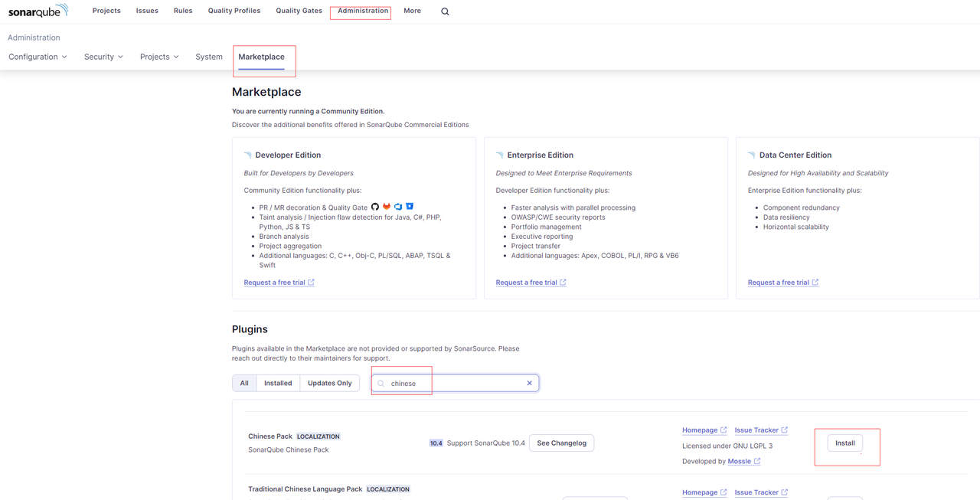980x500 pixels.
Task: Select the Updates Only filter
Action: pos(330,383)
